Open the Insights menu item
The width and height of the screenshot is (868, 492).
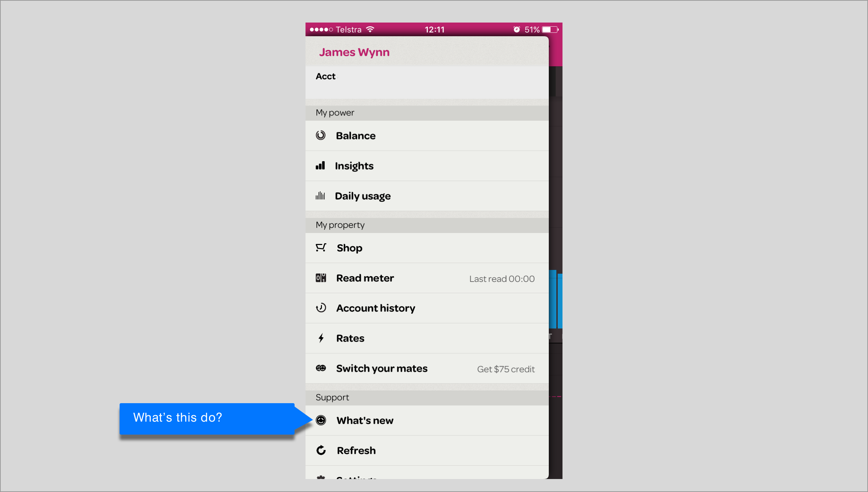pos(354,166)
